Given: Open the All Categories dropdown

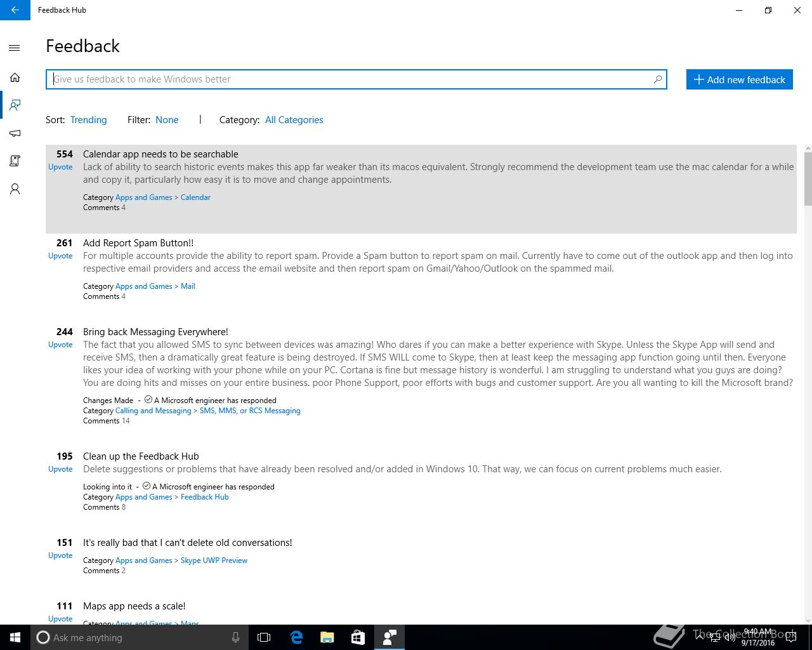Looking at the screenshot, I should (x=294, y=120).
